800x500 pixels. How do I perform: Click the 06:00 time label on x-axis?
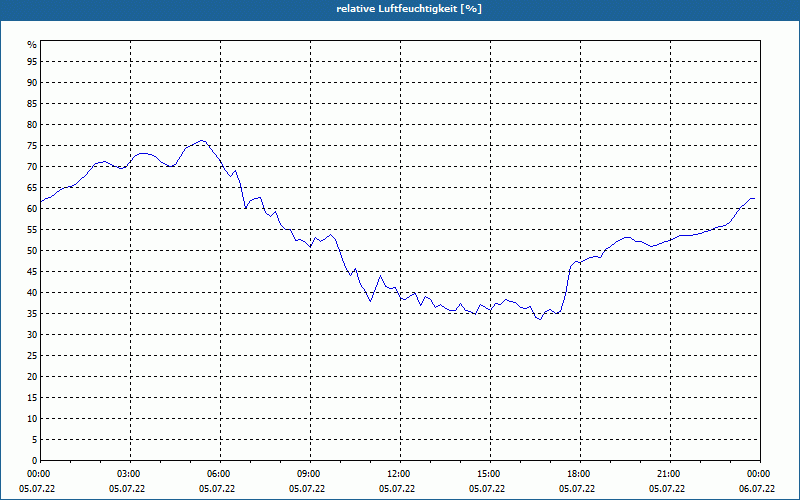[218, 474]
